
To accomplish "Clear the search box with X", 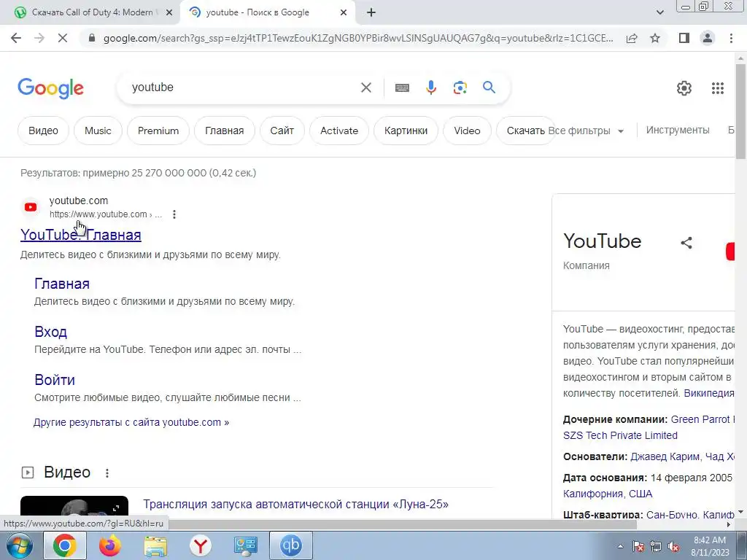I will [x=366, y=87].
